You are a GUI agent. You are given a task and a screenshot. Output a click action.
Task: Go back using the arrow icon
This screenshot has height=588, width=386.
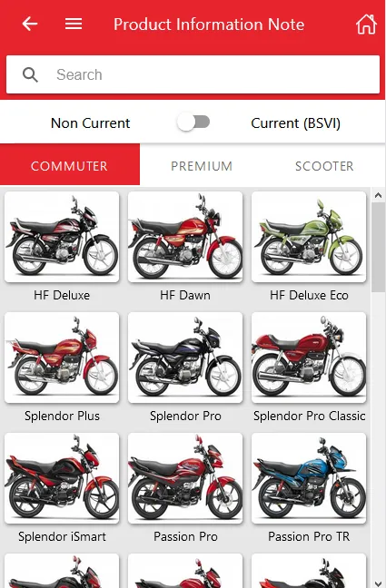pos(30,24)
